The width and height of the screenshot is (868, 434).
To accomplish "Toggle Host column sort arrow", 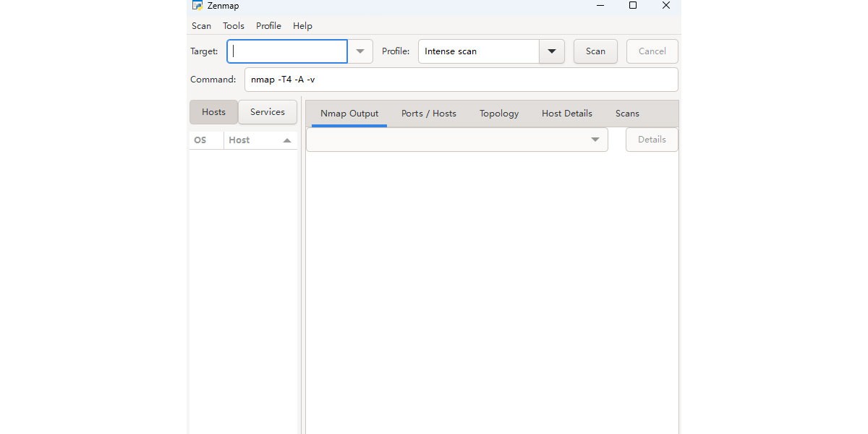I will (287, 140).
